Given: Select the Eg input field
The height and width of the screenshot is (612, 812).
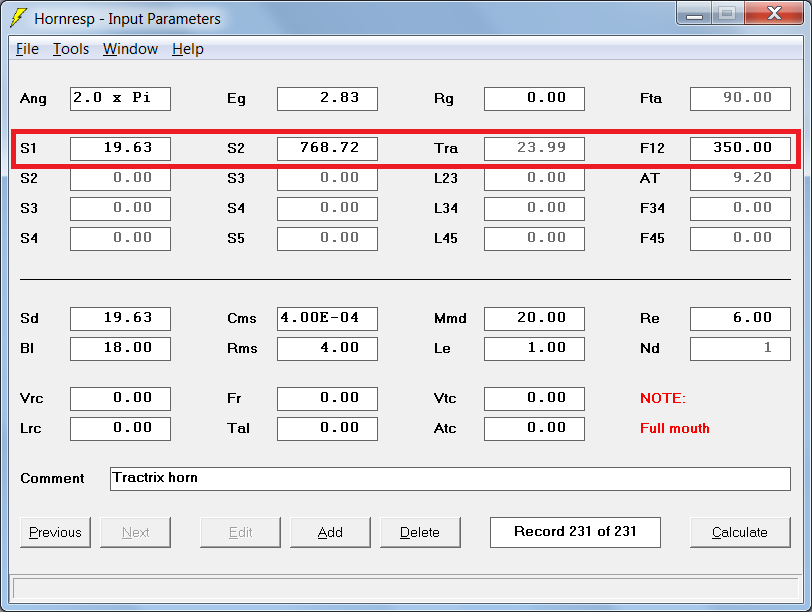Looking at the screenshot, I should [327, 99].
